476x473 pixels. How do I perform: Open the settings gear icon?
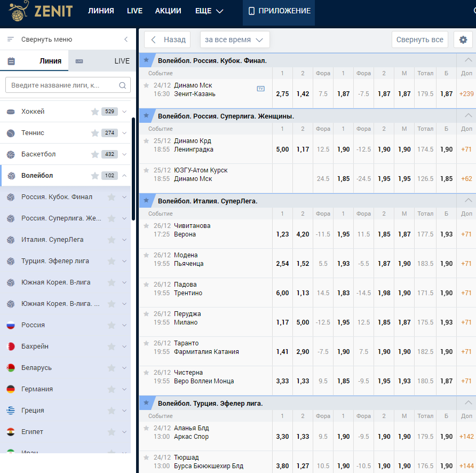(x=463, y=40)
